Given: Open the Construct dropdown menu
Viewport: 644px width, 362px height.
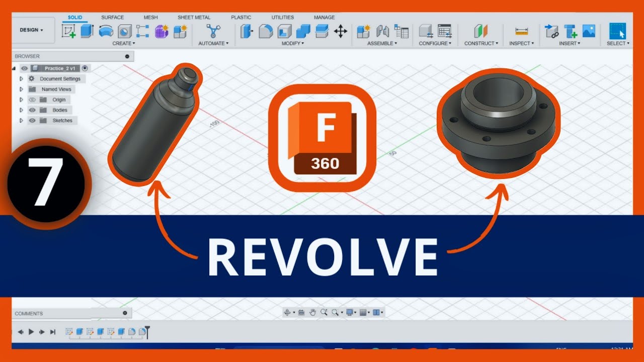Looking at the screenshot, I should tap(481, 44).
